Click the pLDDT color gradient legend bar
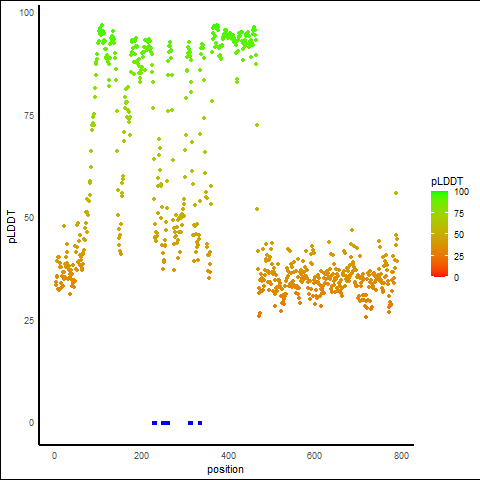480x480 pixels. pyautogui.click(x=439, y=234)
